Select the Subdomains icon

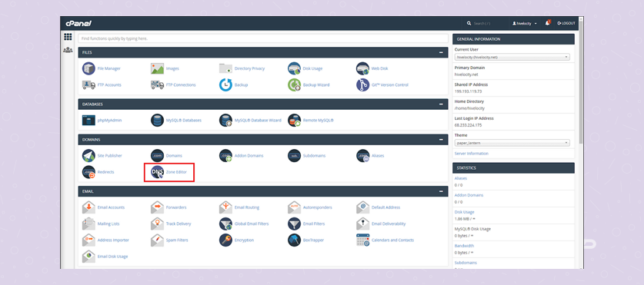pos(295,156)
